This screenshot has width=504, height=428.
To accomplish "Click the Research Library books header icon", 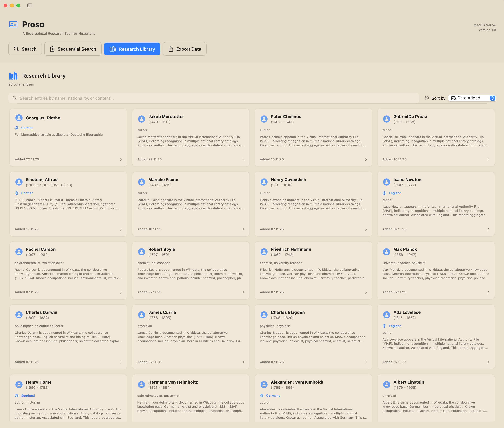I will 13,75.
